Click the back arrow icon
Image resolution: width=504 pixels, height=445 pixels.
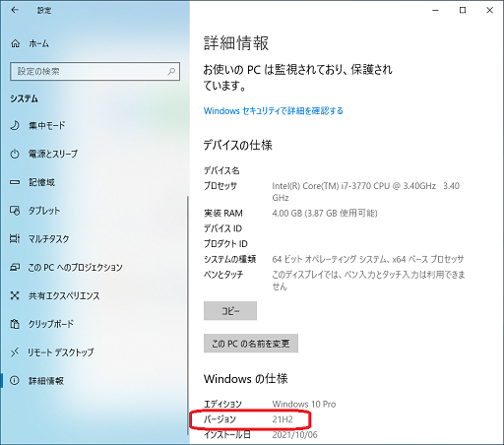pyautogui.click(x=15, y=10)
